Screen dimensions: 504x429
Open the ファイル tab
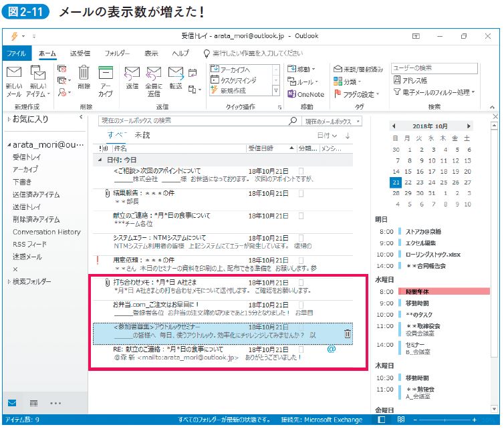coord(17,53)
